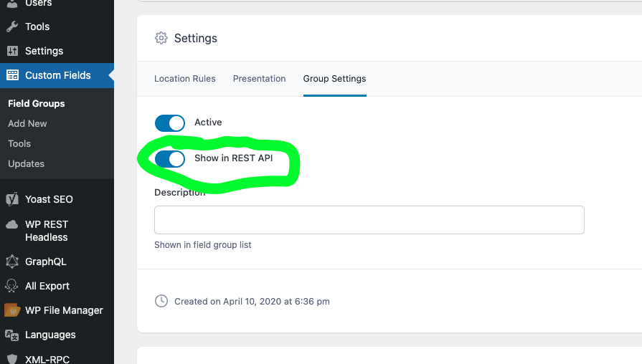This screenshot has width=642, height=364.
Task: Click the GraphQL logo icon
Action: 12,262
